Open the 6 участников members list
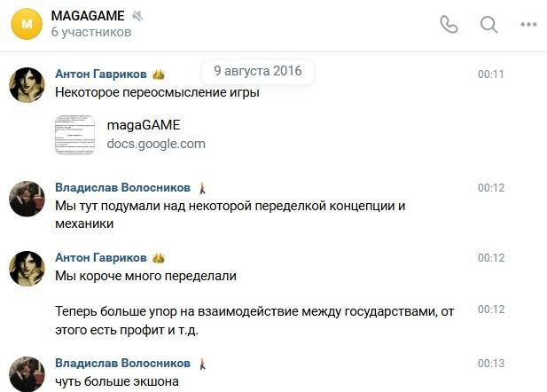The image size is (547, 392). click(91, 32)
